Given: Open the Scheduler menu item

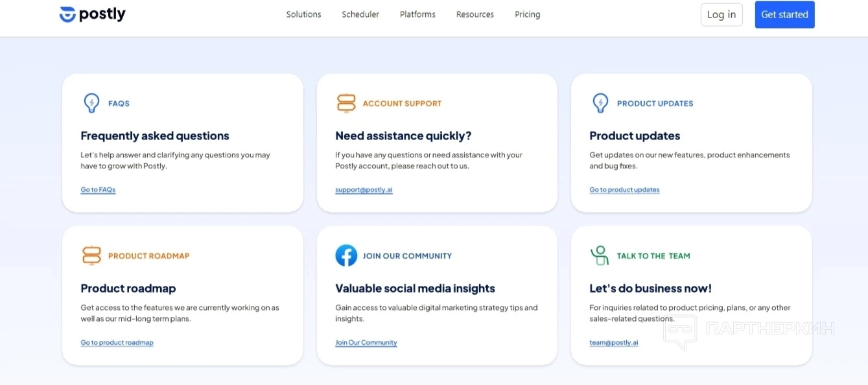Looking at the screenshot, I should pyautogui.click(x=360, y=14).
